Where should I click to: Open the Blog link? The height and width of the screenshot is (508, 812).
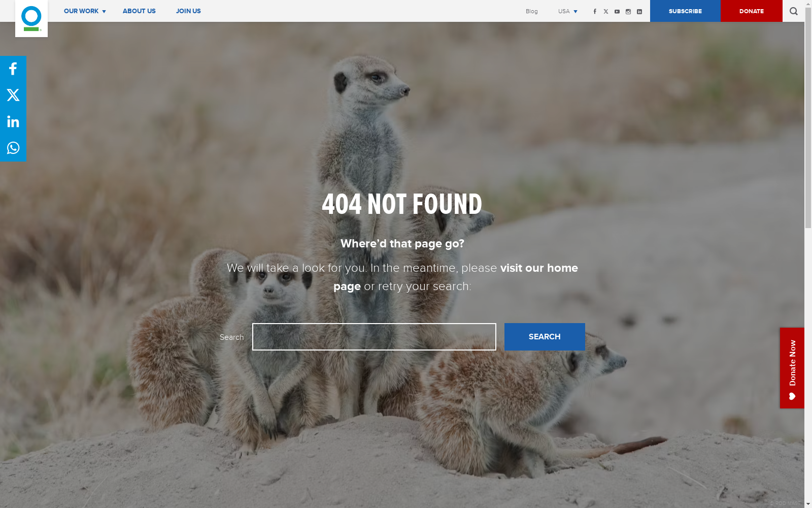pyautogui.click(x=532, y=11)
